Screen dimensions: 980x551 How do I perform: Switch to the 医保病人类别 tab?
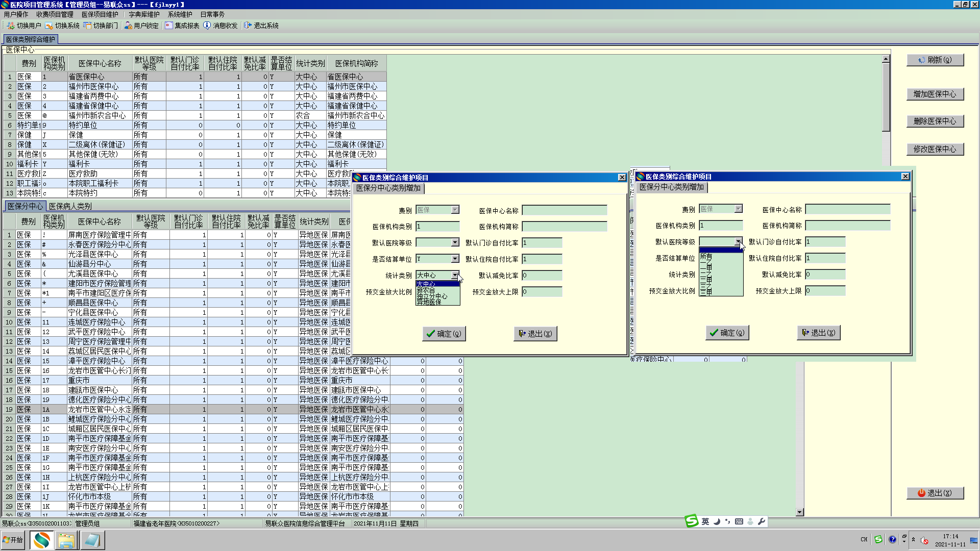pyautogui.click(x=70, y=206)
